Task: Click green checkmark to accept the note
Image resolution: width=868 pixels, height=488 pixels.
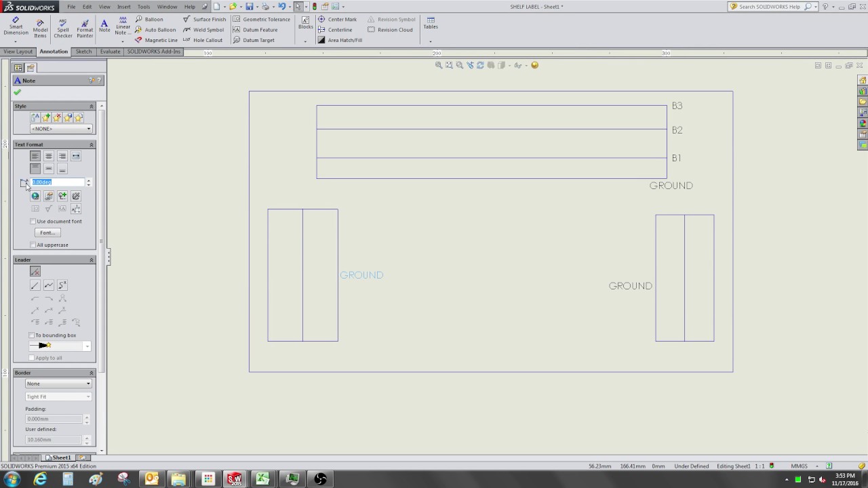Action: pyautogui.click(x=18, y=92)
